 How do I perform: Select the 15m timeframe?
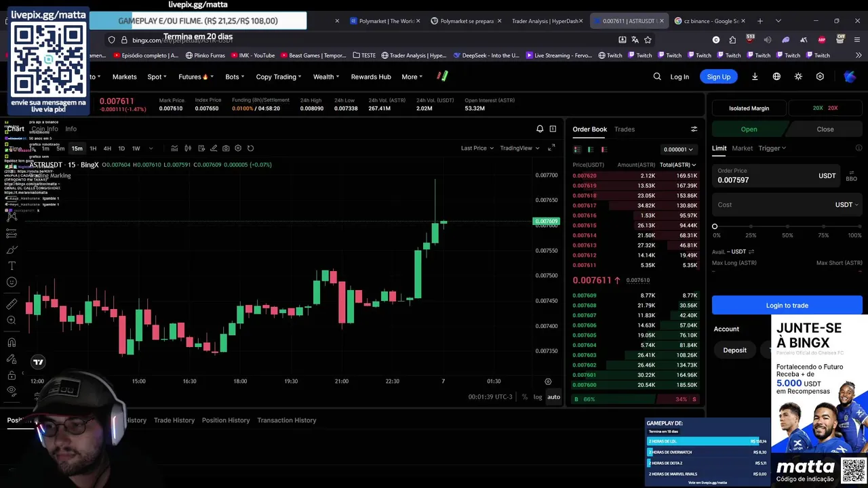click(x=77, y=148)
